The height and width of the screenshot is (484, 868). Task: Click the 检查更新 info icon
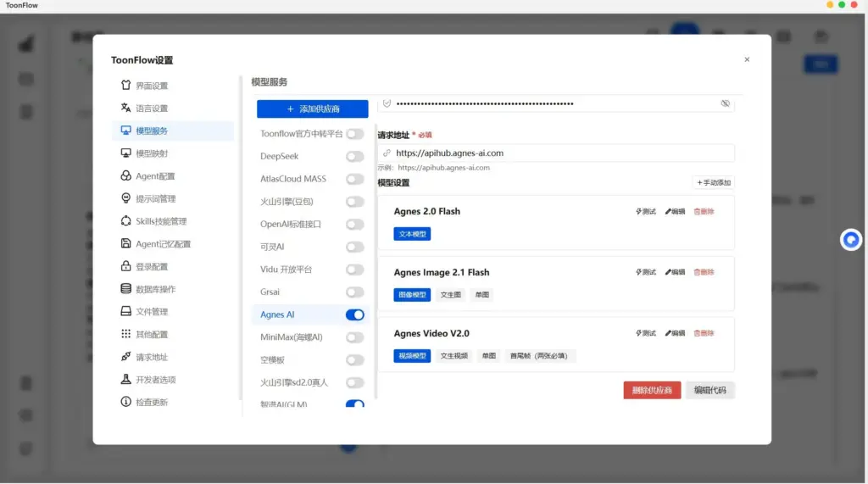click(125, 402)
